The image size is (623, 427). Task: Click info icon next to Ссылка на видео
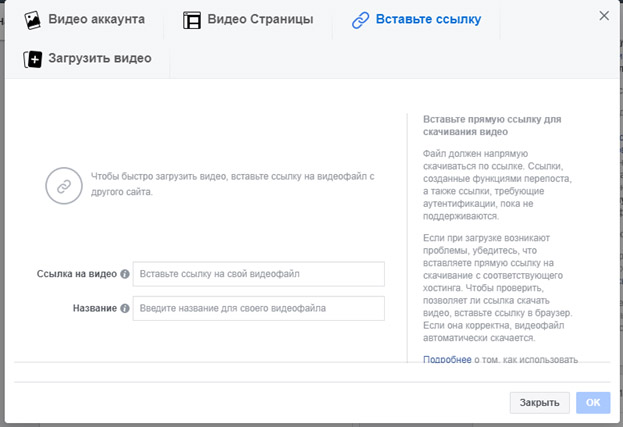(125, 274)
